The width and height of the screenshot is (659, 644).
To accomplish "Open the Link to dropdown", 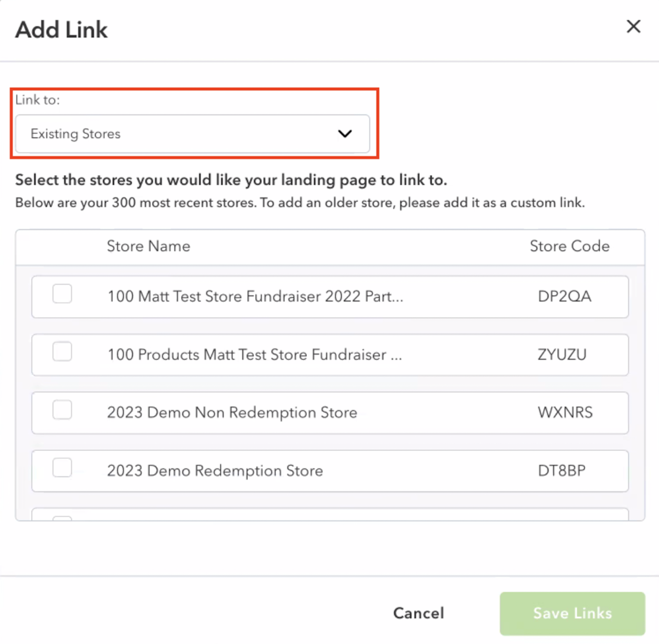I will pyautogui.click(x=193, y=134).
